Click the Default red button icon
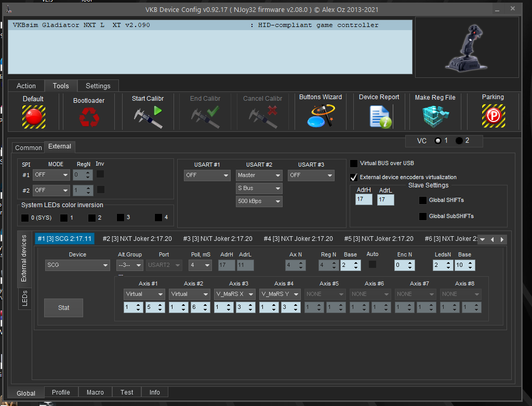Screen dimensions: 532x406 tap(33, 116)
